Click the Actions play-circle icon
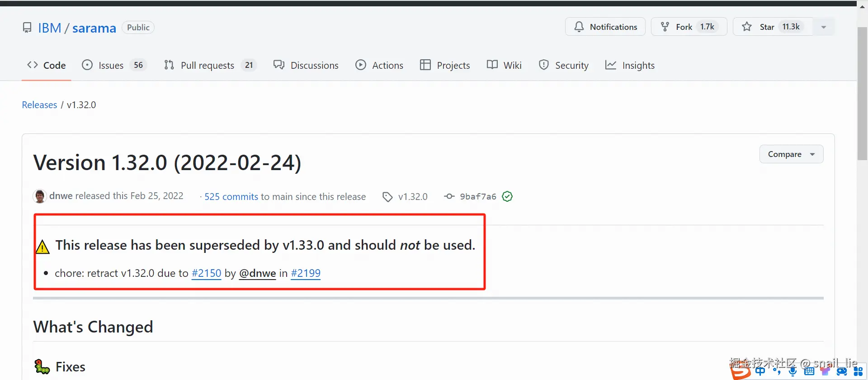The image size is (868, 380). point(361,65)
